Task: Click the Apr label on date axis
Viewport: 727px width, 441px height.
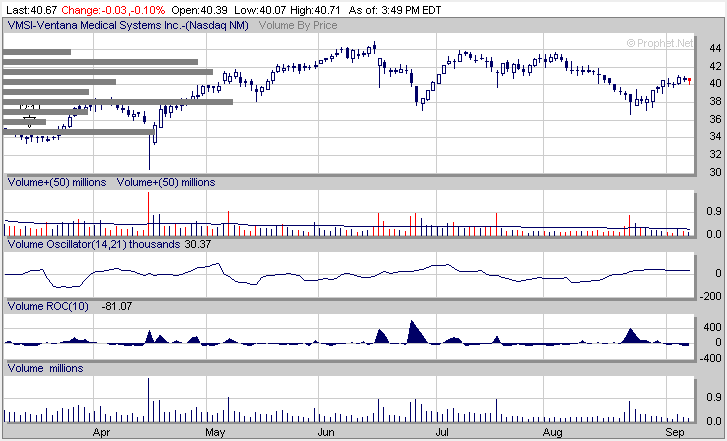Action: [x=101, y=432]
